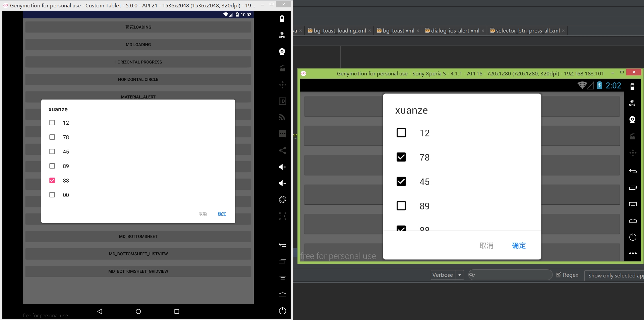Toggle the Regex checkbox in logcat toolbar
This screenshot has width=644, height=320.
(x=559, y=275)
